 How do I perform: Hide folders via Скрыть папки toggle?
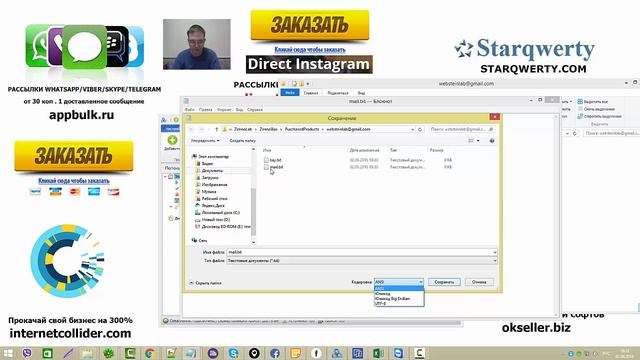[205, 283]
